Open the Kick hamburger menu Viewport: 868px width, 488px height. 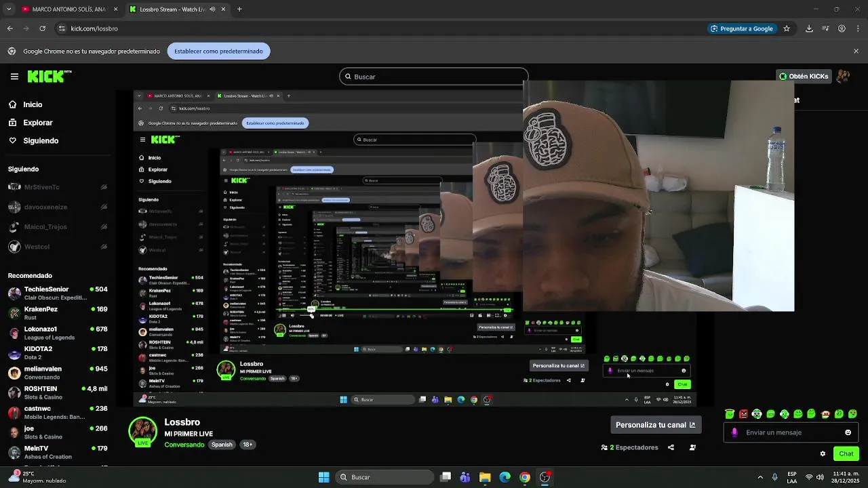14,77
